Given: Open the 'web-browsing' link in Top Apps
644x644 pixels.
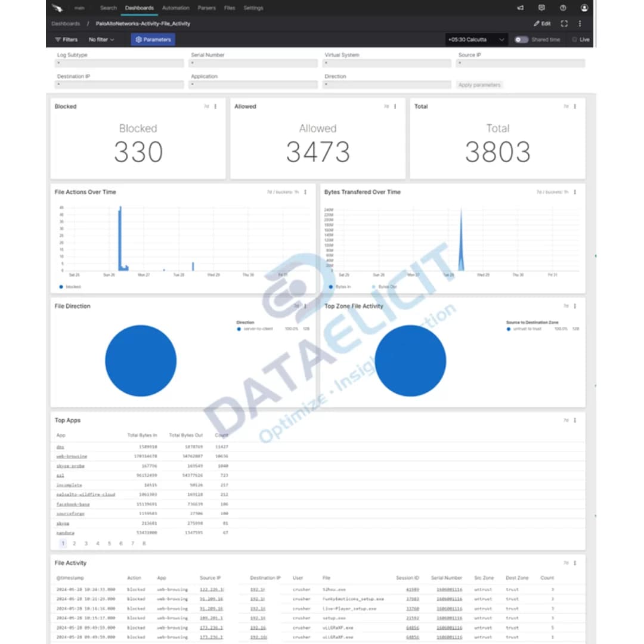Looking at the screenshot, I should tap(72, 456).
